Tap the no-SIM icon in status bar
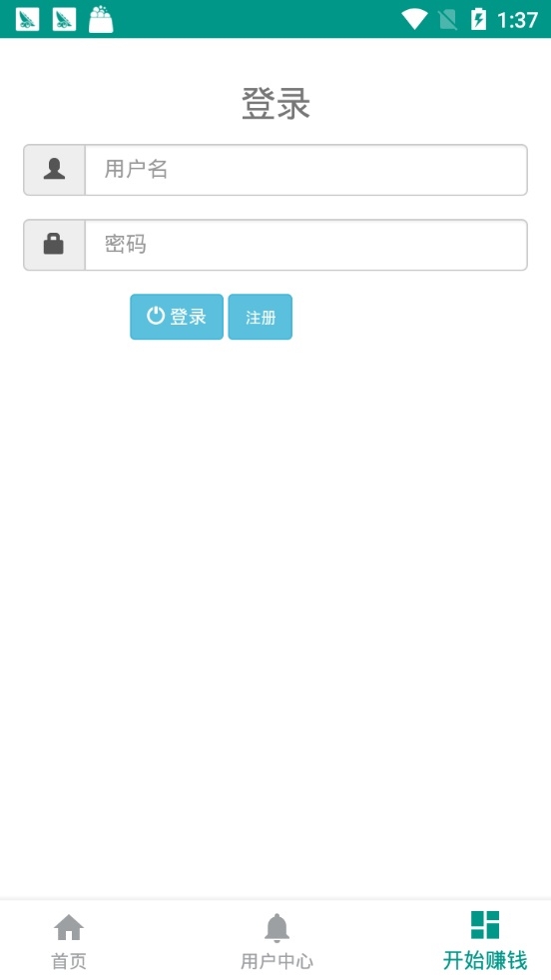Viewport: 551px width, 980px height. [448, 20]
